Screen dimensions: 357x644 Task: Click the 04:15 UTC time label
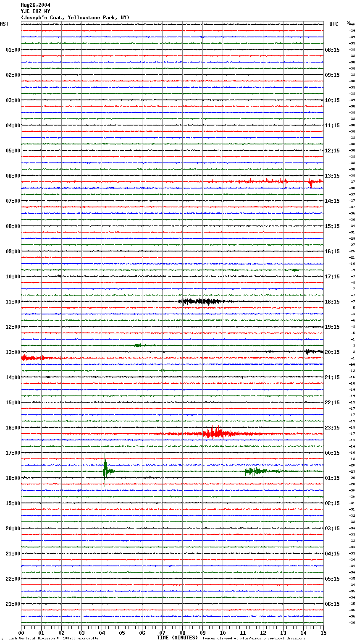[x=332, y=554]
